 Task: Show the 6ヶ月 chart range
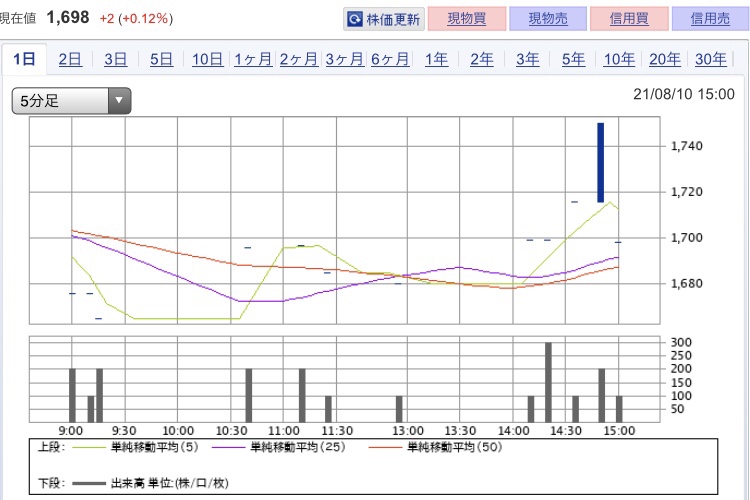pyautogui.click(x=390, y=59)
